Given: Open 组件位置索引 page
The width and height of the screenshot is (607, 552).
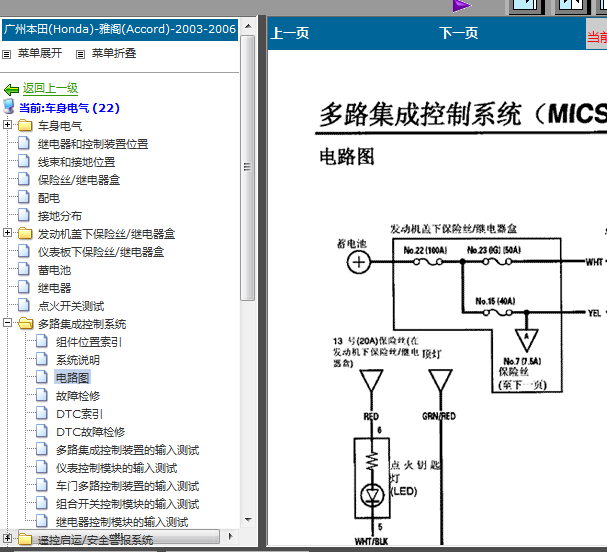Looking at the screenshot, I should [x=89, y=342].
